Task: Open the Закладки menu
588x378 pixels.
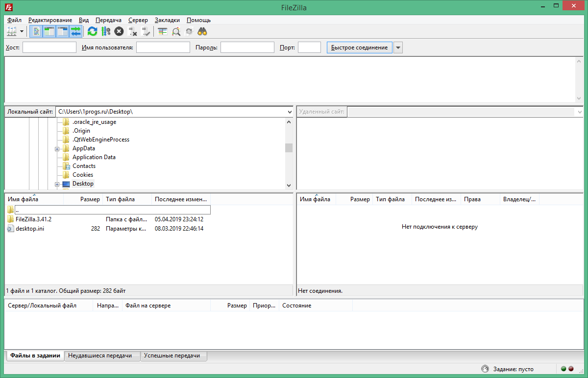Action: tap(167, 20)
